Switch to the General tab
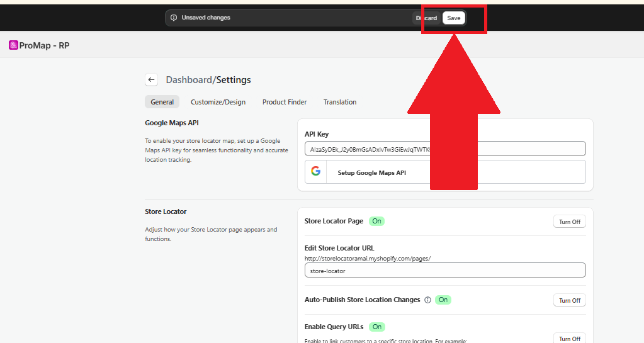Image resolution: width=644 pixels, height=343 pixels. pyautogui.click(x=162, y=102)
